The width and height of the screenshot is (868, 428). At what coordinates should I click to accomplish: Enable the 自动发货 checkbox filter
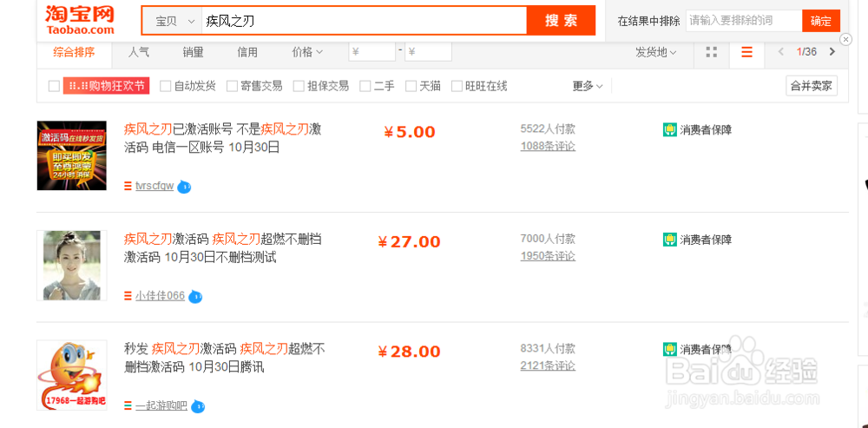coord(165,86)
